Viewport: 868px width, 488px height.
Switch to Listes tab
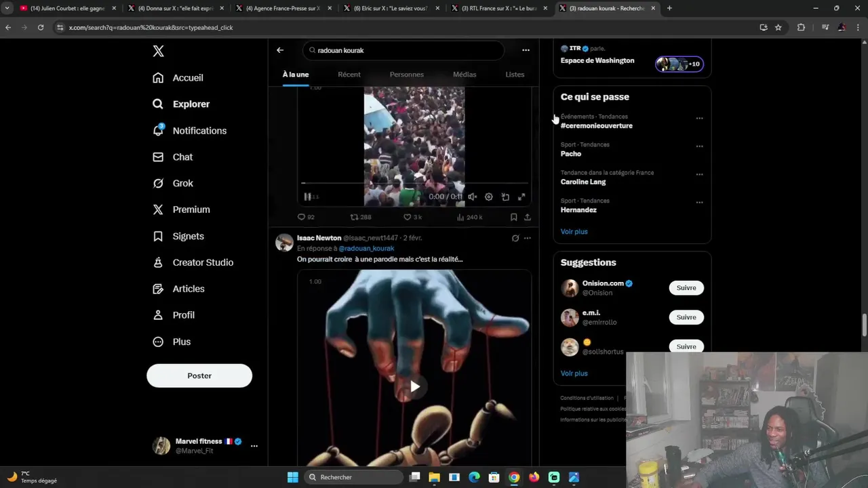click(515, 75)
